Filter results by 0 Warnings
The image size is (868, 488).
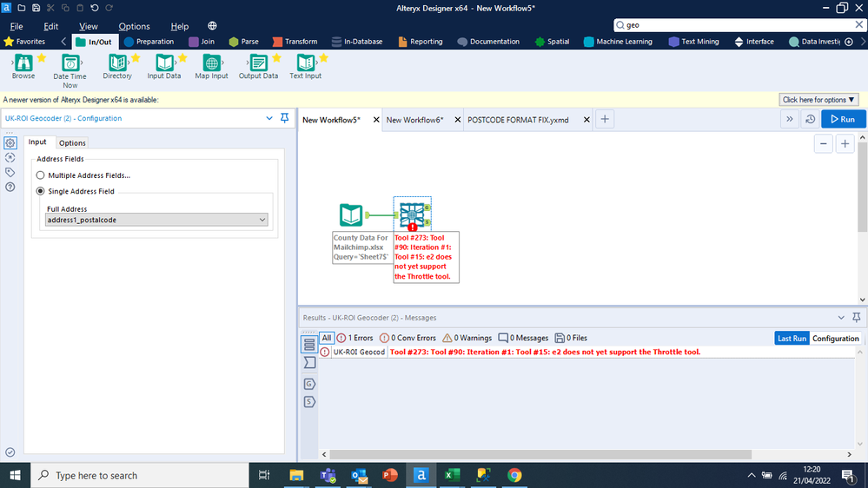coord(467,338)
